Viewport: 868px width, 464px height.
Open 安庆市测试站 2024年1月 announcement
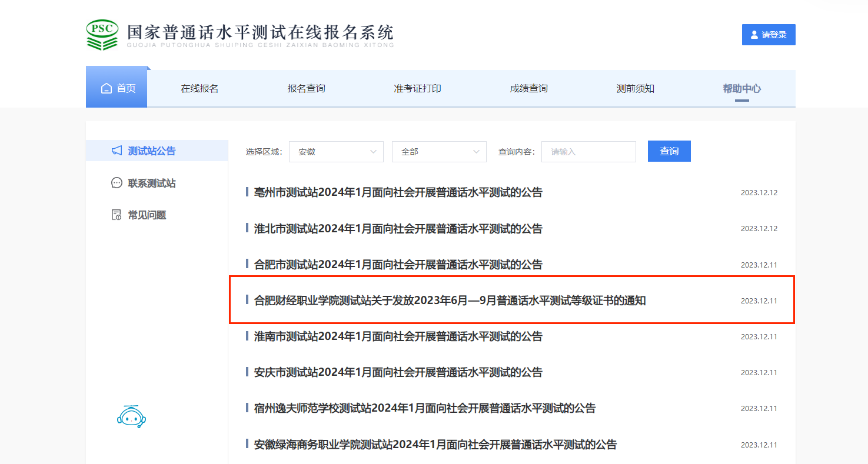[398, 372]
